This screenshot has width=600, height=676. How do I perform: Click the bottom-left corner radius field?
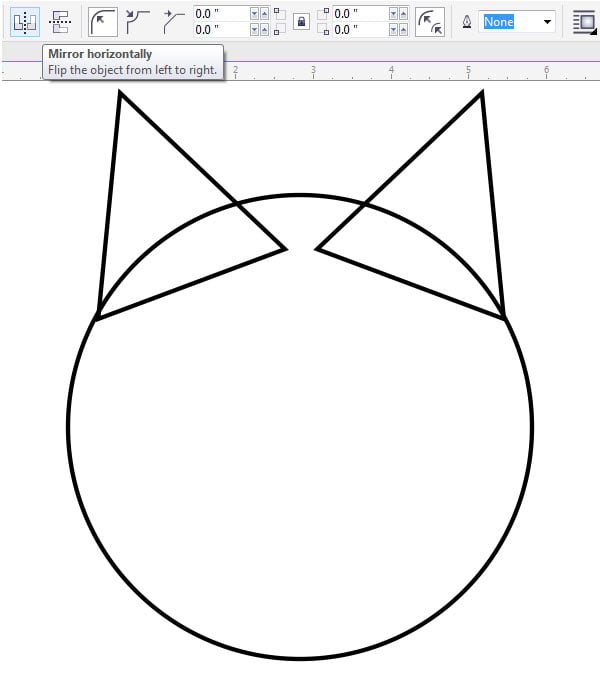tap(222, 30)
